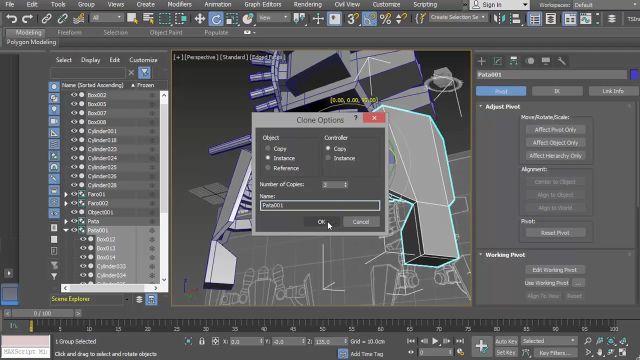This screenshot has height=360, width=640.
Task: Toggle the Selection Lock padlock icon
Action: (202, 341)
